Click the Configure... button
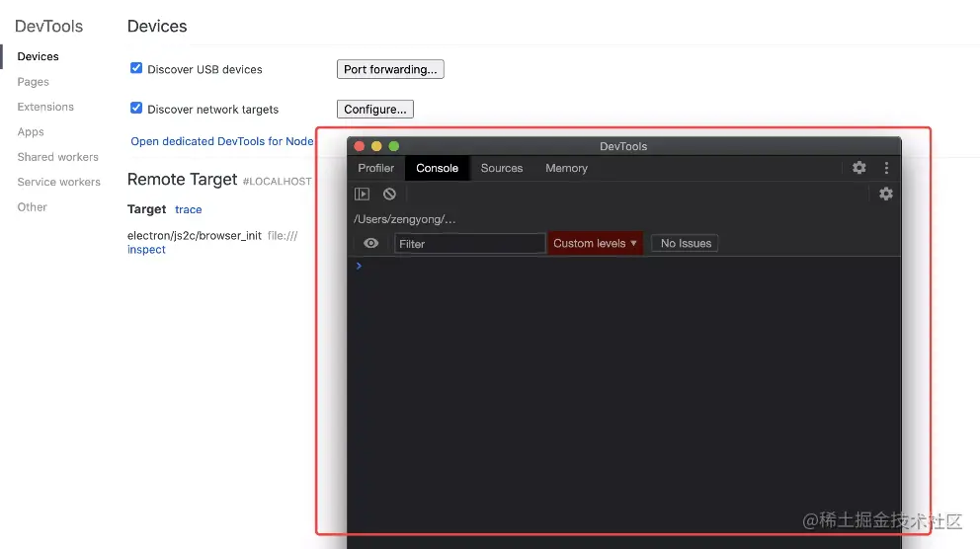Image resolution: width=980 pixels, height=549 pixels. point(375,110)
